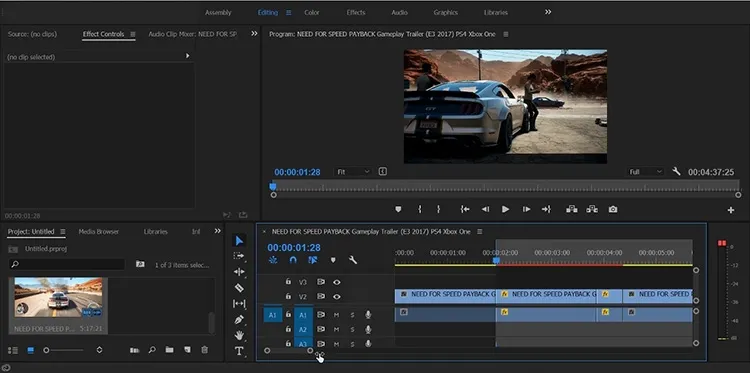
Task: Enable voice-over record on track A1
Action: pos(368,315)
